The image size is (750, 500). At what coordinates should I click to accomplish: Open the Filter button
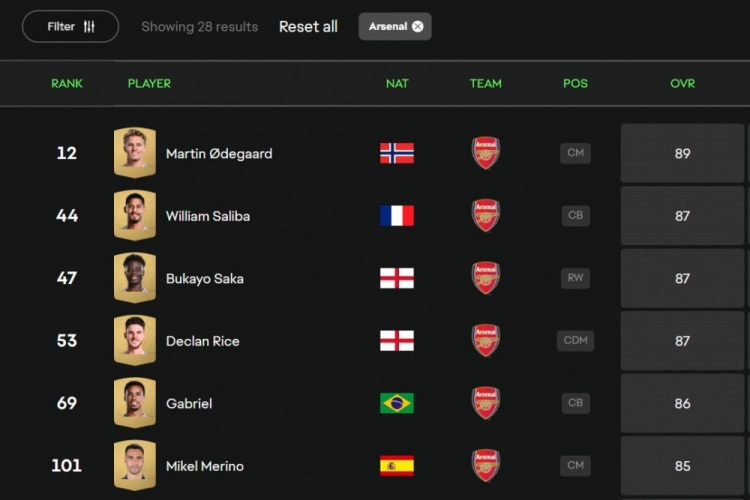click(70, 26)
